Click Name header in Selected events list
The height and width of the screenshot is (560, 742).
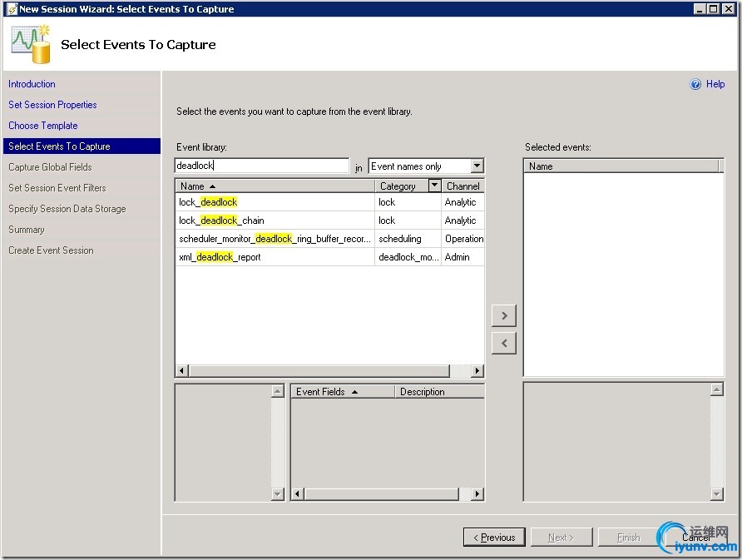click(621, 166)
